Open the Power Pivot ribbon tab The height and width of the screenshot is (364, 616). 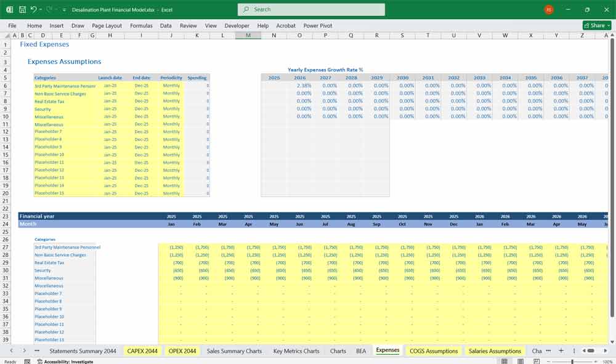coord(318,26)
